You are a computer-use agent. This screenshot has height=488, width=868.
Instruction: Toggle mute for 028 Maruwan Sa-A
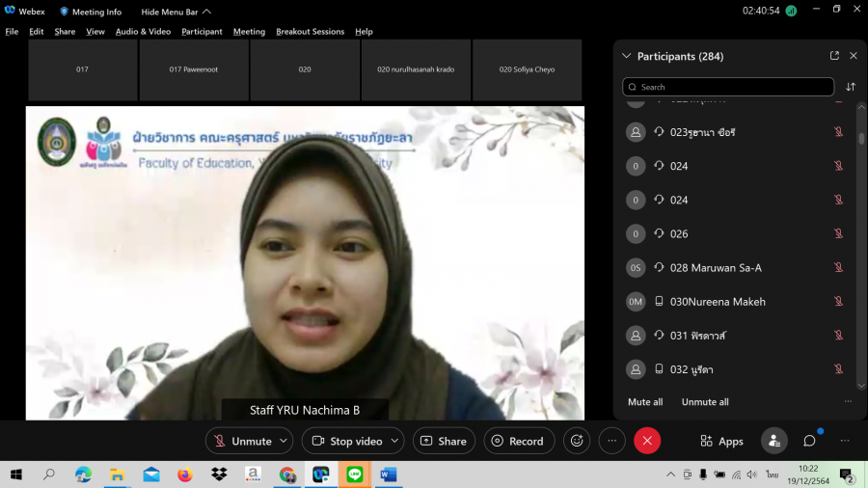pyautogui.click(x=838, y=268)
